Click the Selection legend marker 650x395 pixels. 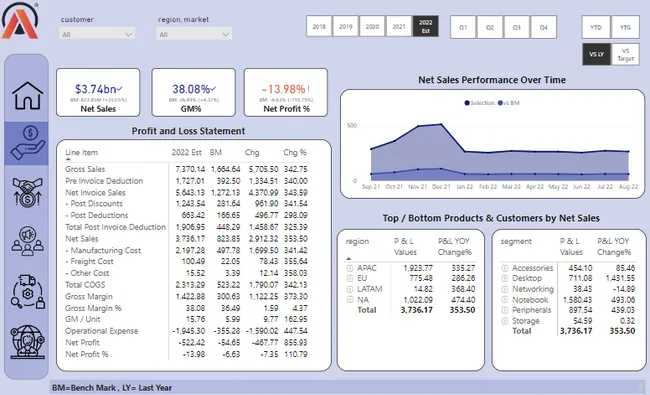point(467,103)
